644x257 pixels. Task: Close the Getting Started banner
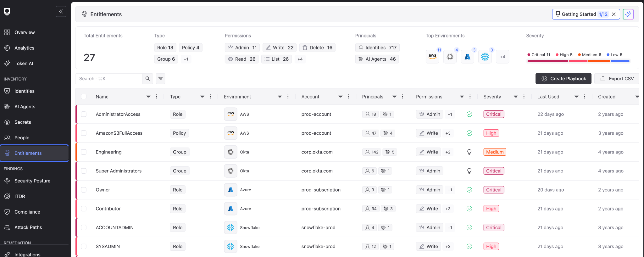[x=613, y=14]
